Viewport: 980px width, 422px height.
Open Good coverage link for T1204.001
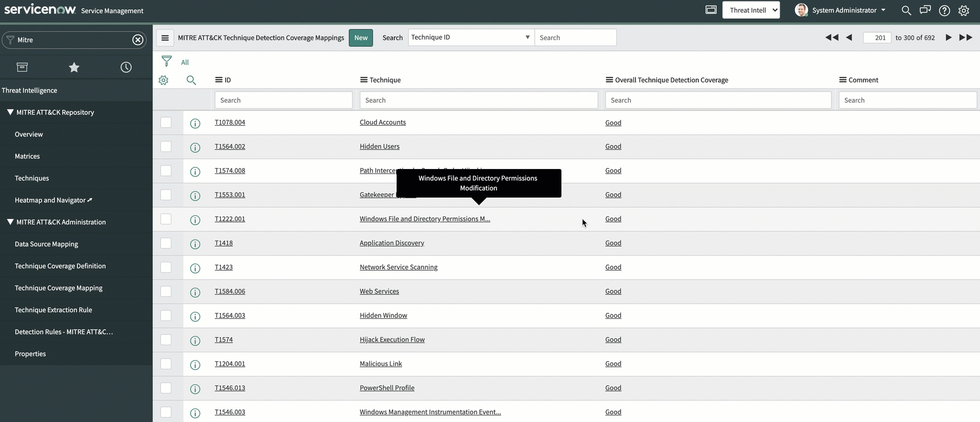point(613,364)
